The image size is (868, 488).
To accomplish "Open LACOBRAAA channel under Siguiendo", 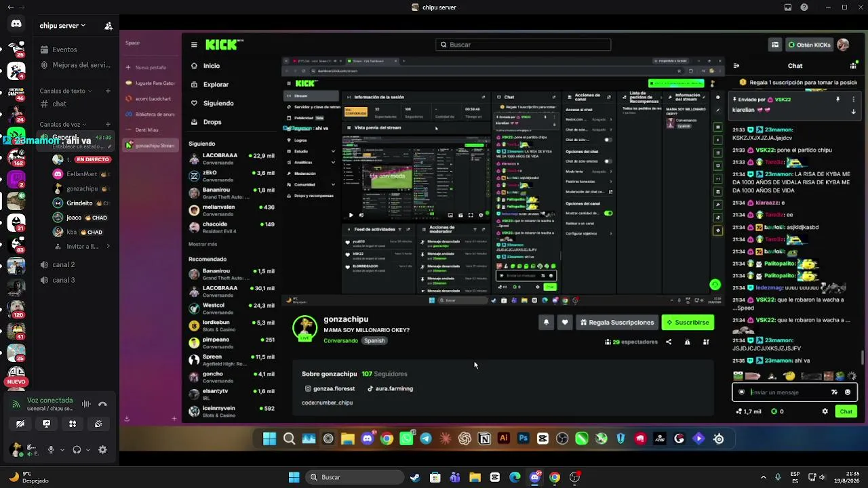I will pyautogui.click(x=232, y=159).
